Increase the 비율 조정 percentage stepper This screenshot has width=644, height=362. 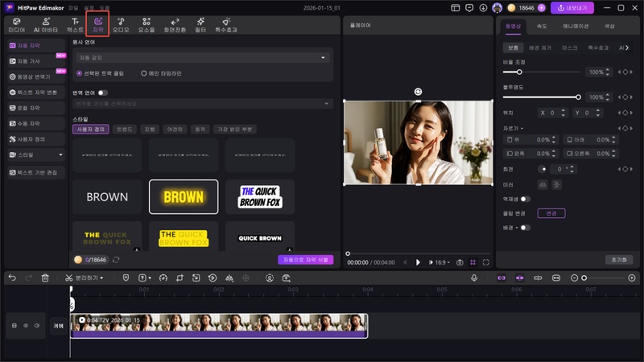[x=608, y=70]
